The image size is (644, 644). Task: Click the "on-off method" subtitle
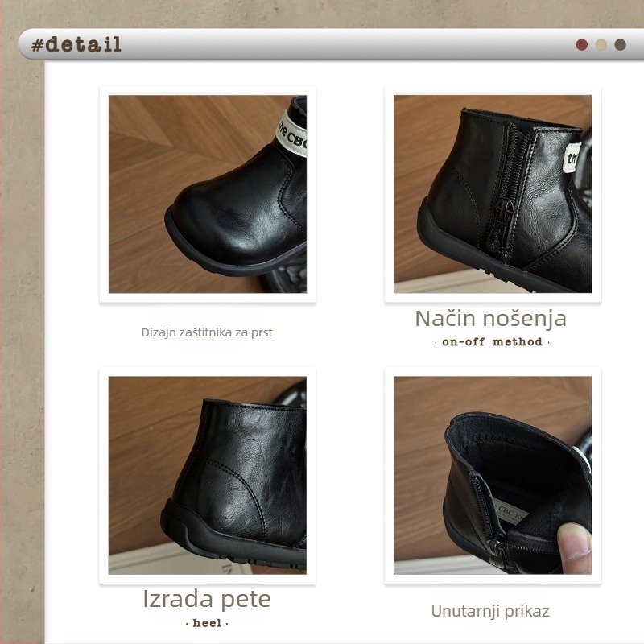click(492, 341)
